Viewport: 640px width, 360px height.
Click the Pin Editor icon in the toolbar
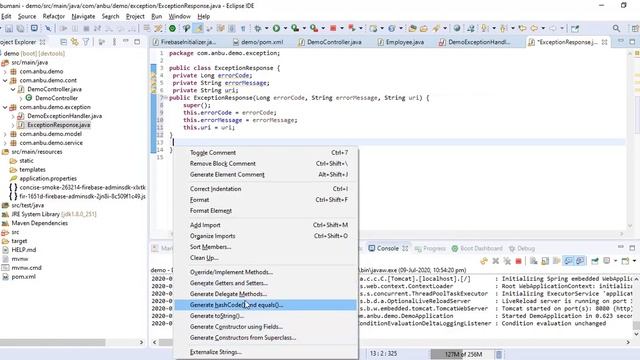(x=575, y=28)
